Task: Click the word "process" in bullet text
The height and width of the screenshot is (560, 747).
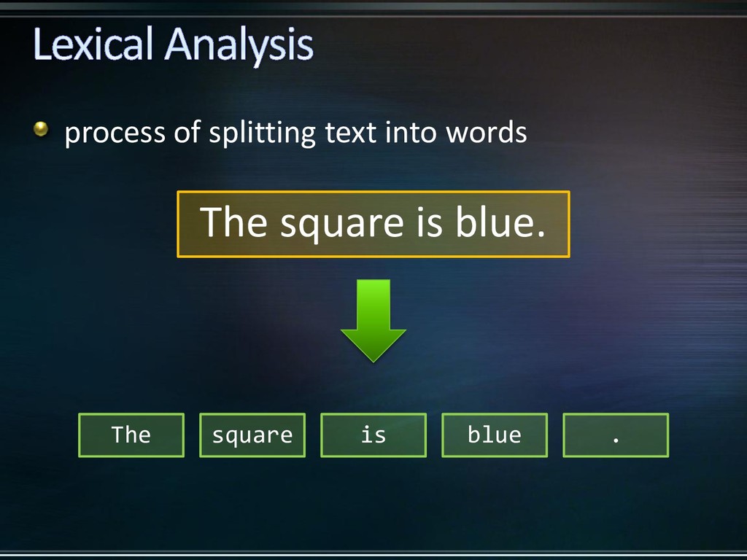Action: click(x=115, y=134)
